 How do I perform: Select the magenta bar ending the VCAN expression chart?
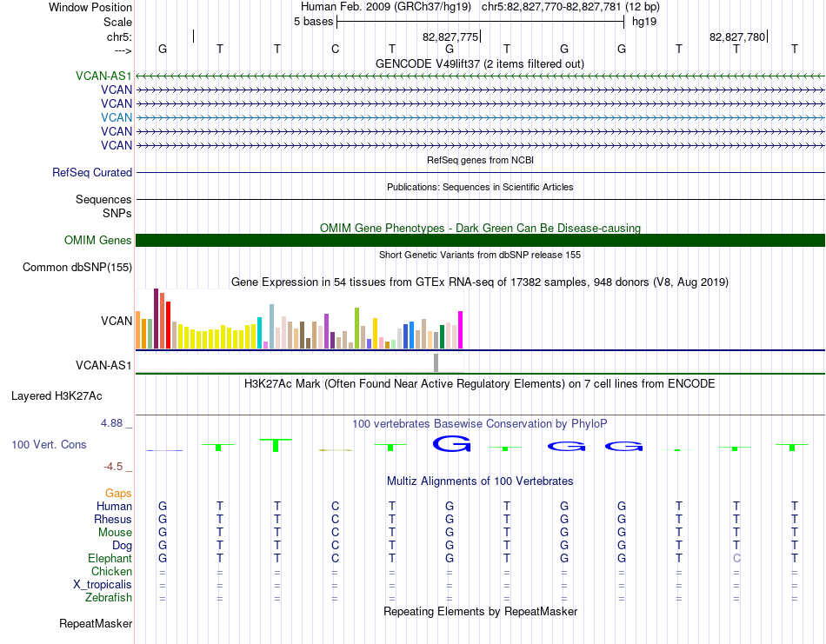460,329
